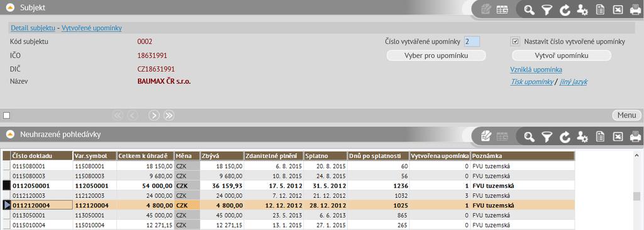
Task: Open user settings icon in Subjekt toolbar
Action: 582,10
